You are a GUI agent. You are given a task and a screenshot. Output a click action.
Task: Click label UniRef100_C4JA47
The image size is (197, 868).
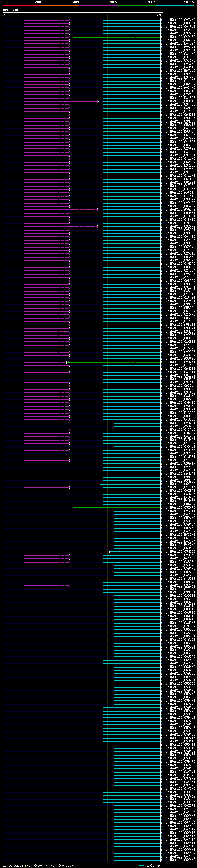coord(180,128)
